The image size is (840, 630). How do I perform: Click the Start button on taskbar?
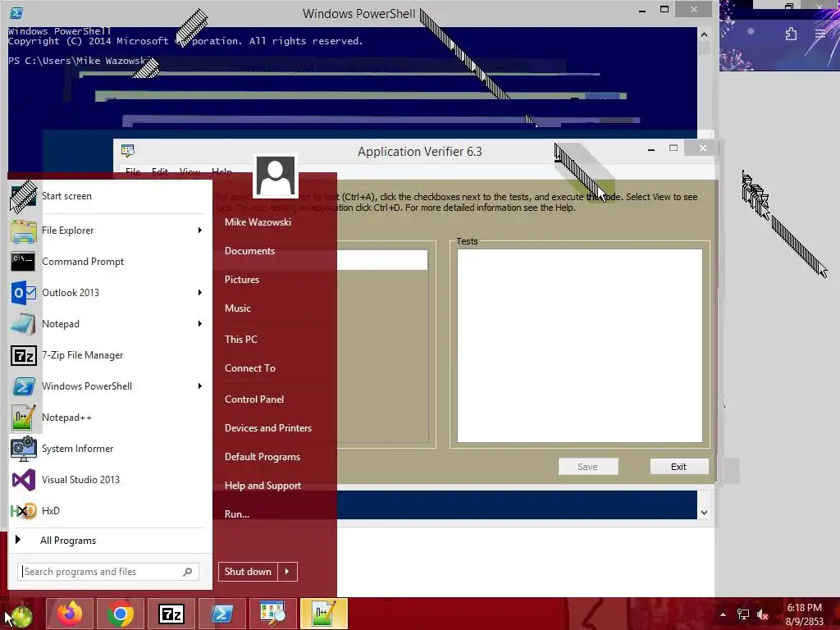21,614
